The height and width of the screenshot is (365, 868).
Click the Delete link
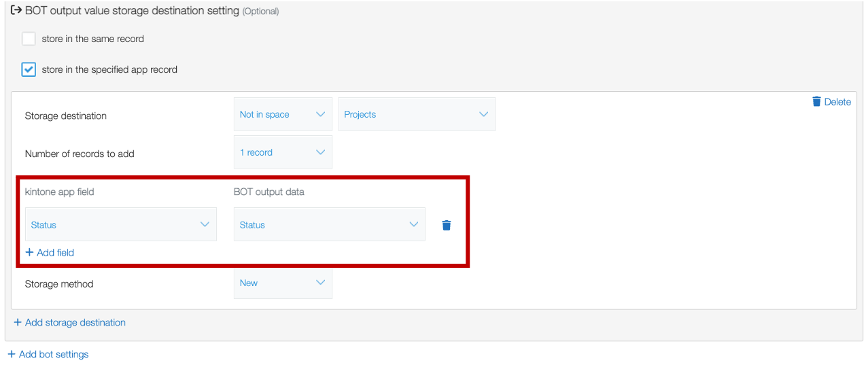click(x=837, y=102)
